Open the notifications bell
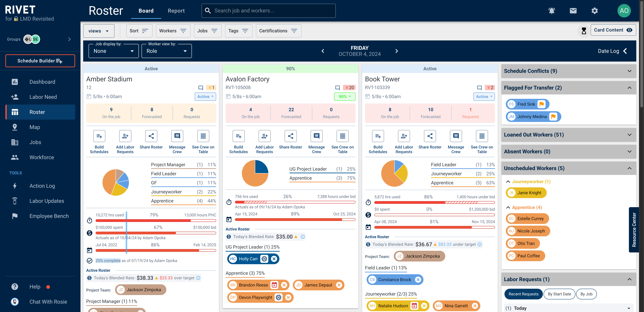 click(x=551, y=11)
